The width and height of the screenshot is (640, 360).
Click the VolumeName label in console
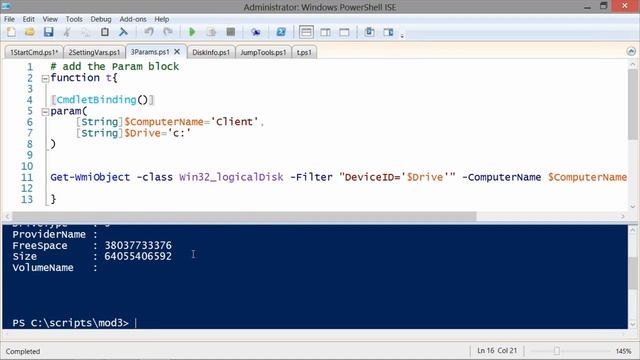tap(43, 268)
